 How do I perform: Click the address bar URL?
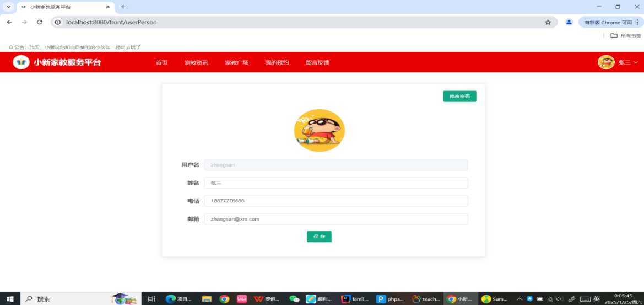click(x=111, y=22)
